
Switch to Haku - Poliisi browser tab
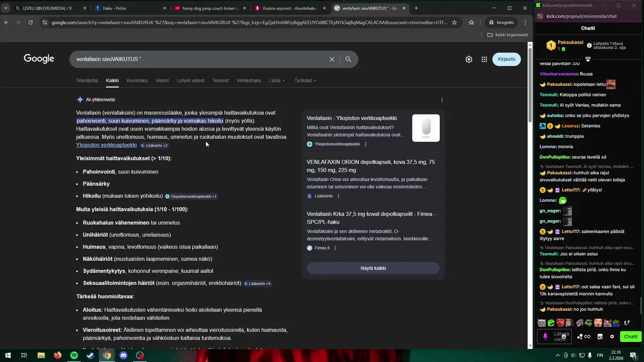pyautogui.click(x=131, y=8)
